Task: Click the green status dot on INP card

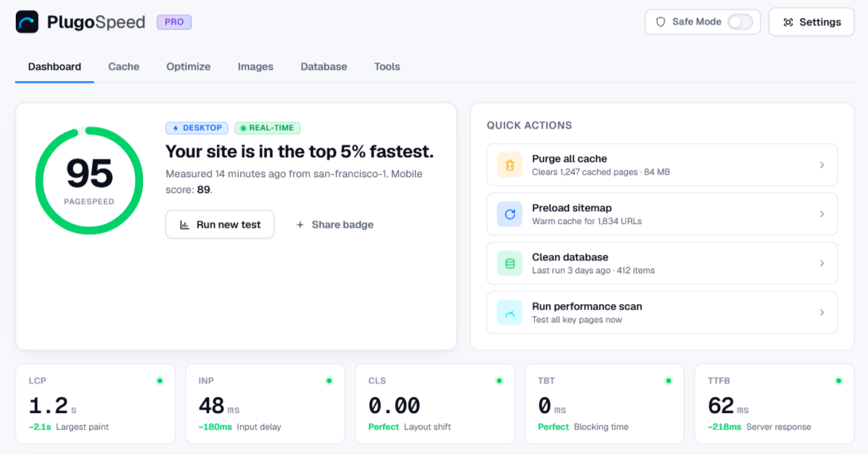Action: pos(329,380)
